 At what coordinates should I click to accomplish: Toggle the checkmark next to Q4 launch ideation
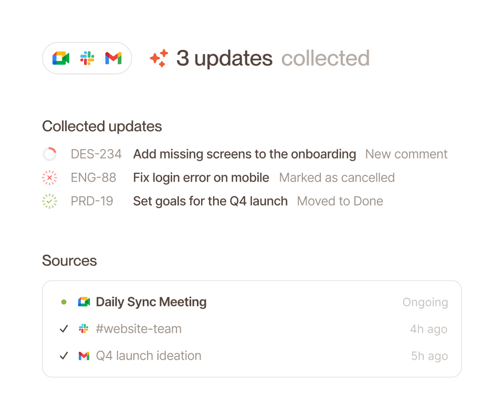pyautogui.click(x=64, y=356)
